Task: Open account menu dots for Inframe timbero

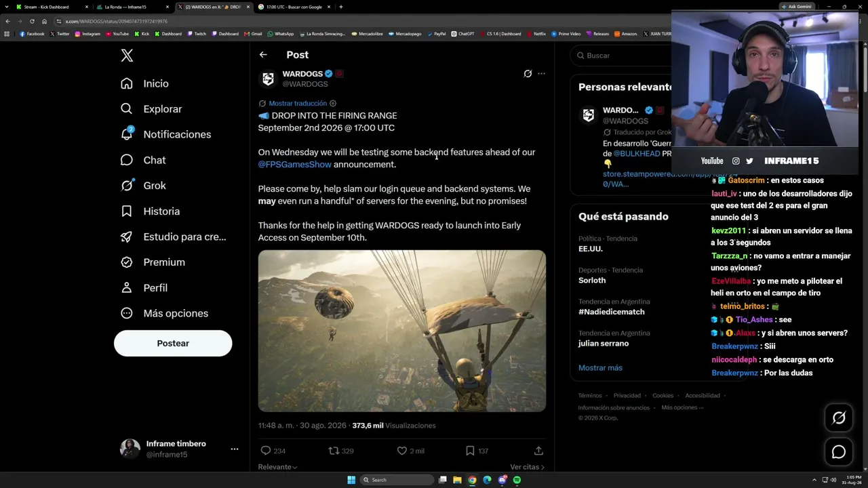Action: pyautogui.click(x=234, y=449)
